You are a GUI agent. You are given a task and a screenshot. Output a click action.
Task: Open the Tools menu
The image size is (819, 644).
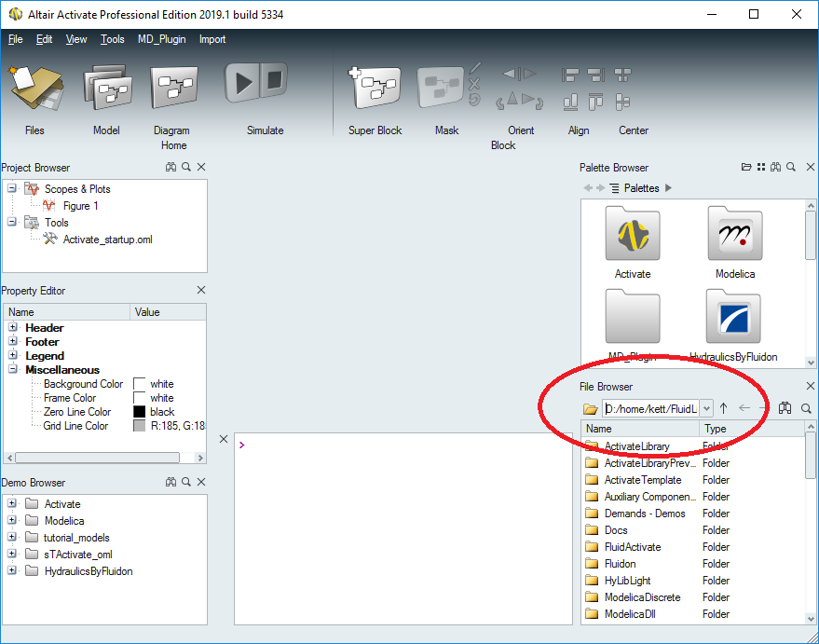[x=113, y=39]
